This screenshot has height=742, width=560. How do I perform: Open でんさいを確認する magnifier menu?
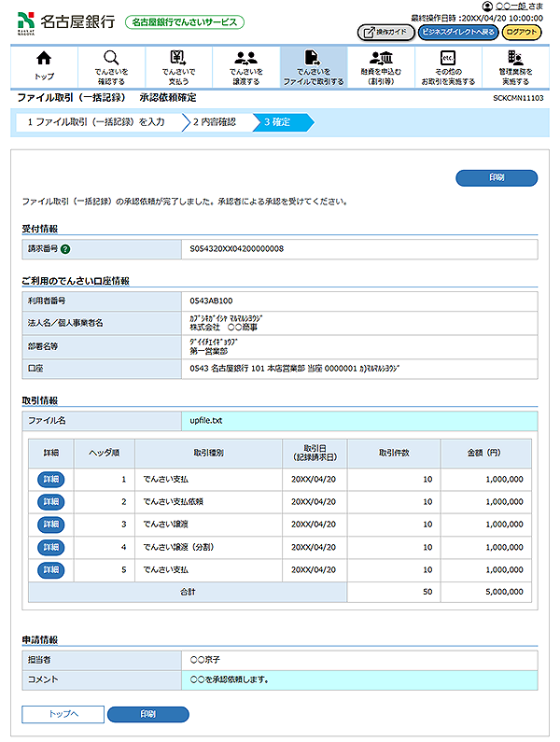point(111,65)
